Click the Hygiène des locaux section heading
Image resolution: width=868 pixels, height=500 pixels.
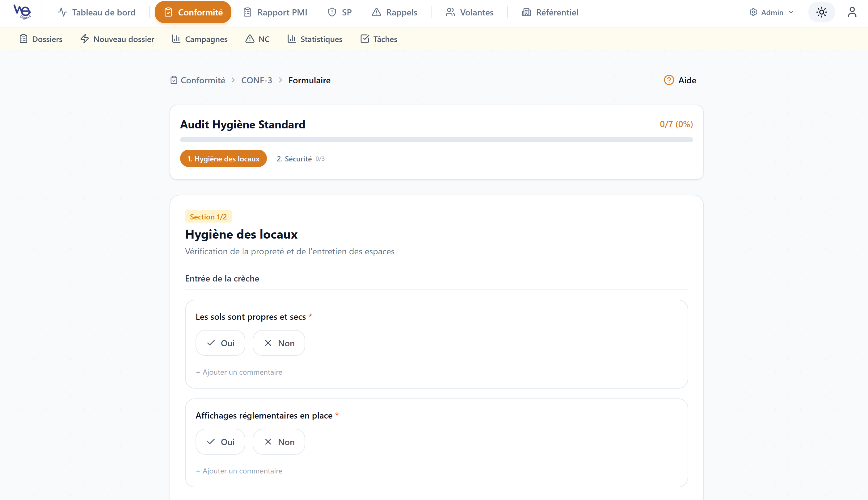pyautogui.click(x=241, y=235)
